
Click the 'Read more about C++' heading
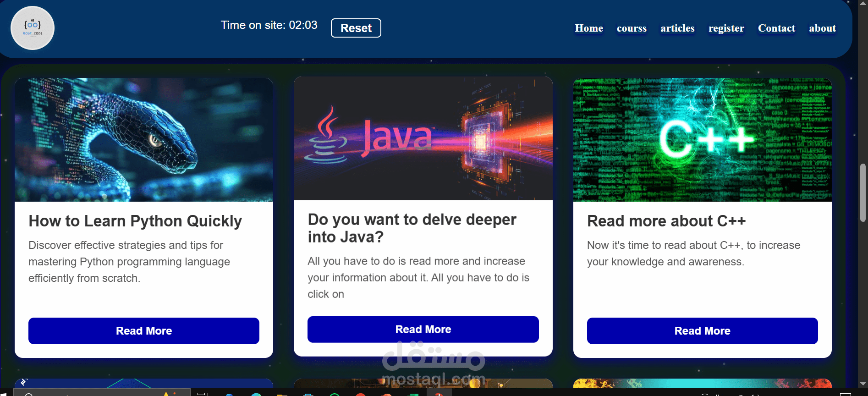tap(666, 221)
